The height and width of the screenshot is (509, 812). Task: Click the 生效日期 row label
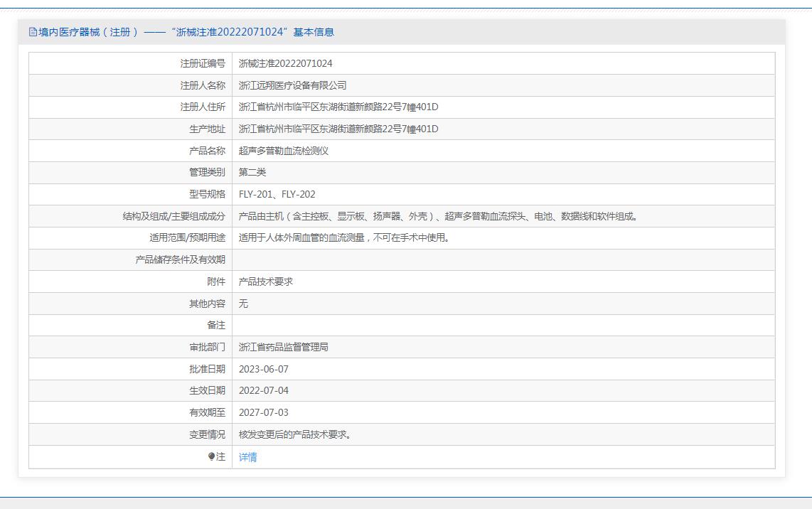pyautogui.click(x=207, y=391)
